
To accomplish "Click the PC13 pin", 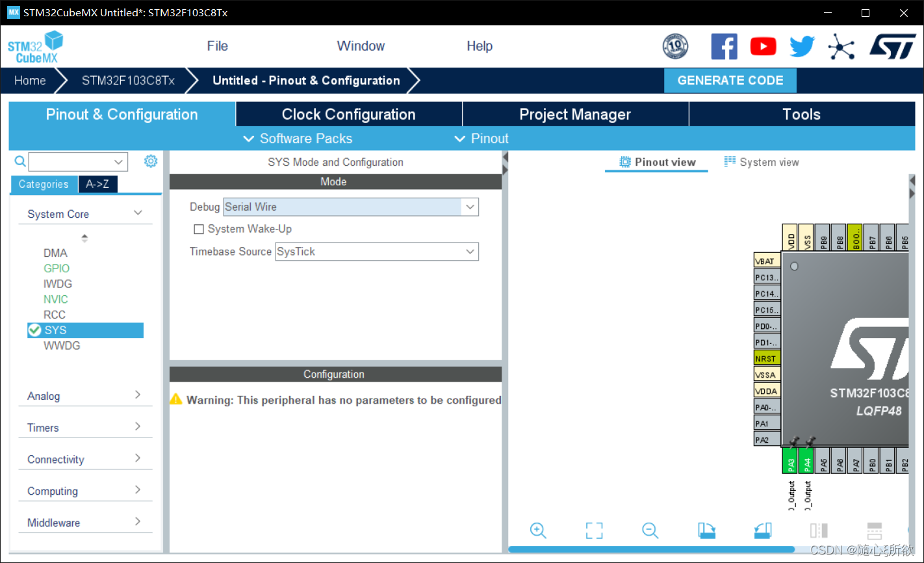I will [x=767, y=277].
